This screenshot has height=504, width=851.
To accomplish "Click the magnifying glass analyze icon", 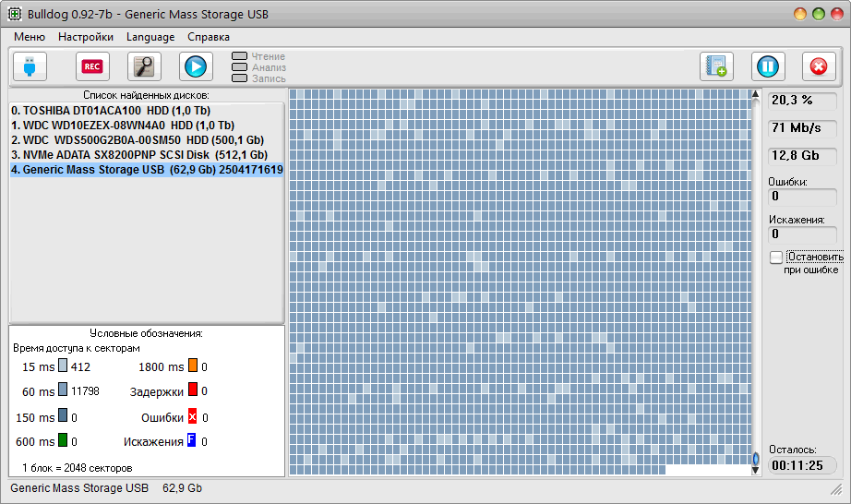I will tap(144, 66).
